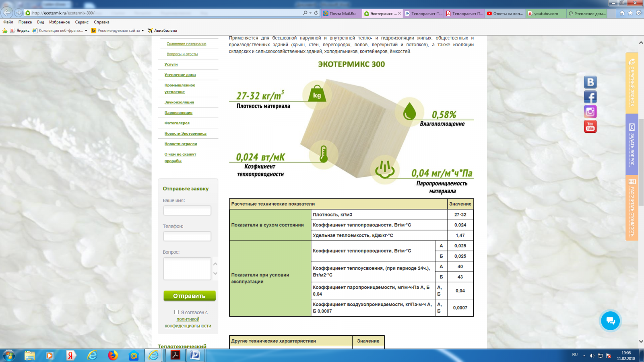Show hidden system tray icons arrow
The height and width of the screenshot is (362, 644).
584,356
